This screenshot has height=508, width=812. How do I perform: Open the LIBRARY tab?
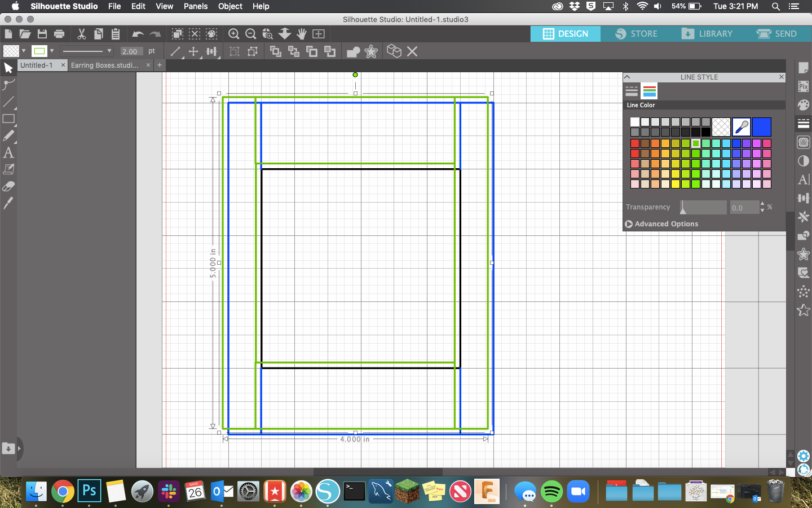click(x=707, y=34)
